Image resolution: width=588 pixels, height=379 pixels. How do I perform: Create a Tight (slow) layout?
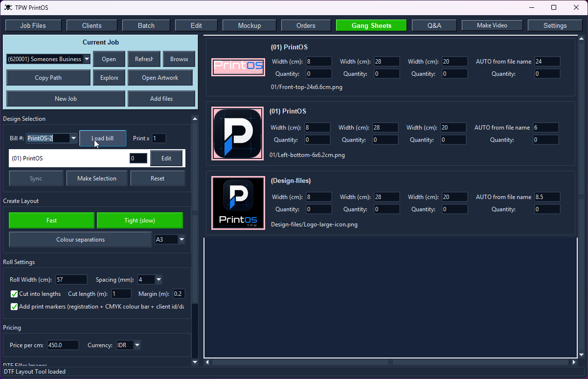click(140, 221)
